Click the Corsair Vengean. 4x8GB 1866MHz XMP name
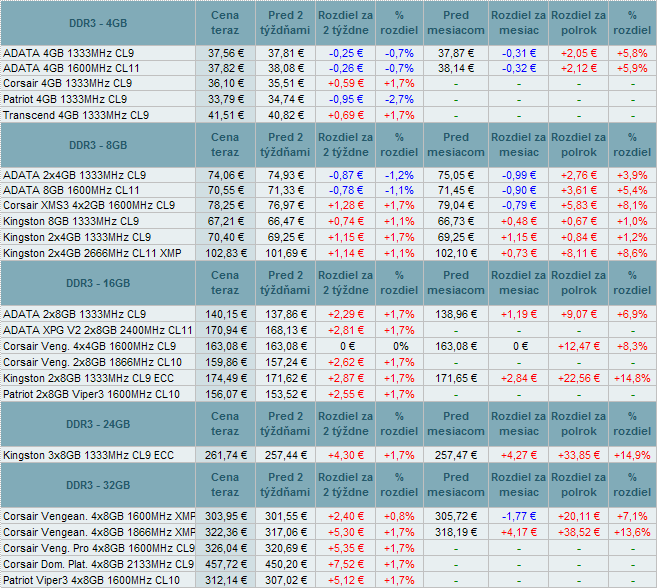 pos(99,532)
